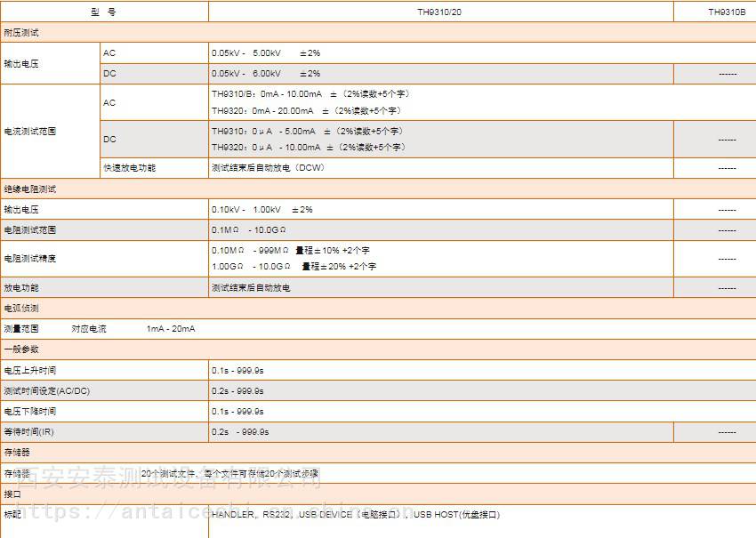Screen dimensions: 756x538
Task: Click the '对应电流' label
Action: pyautogui.click(x=89, y=329)
